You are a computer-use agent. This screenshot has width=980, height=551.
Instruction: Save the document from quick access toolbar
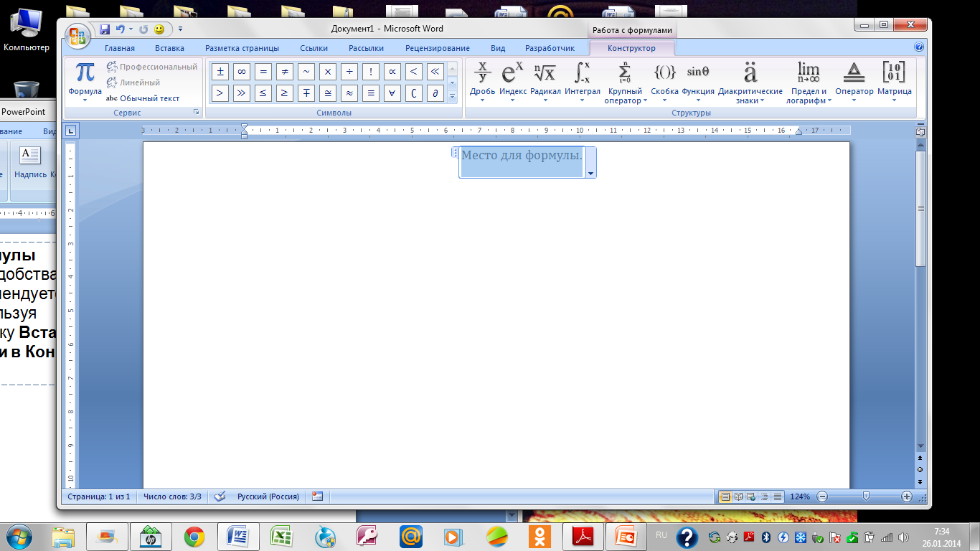[x=105, y=29]
